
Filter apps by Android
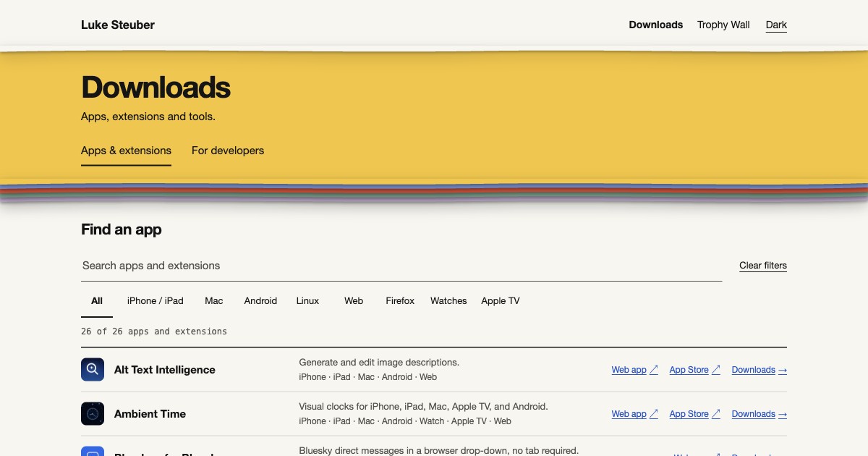[260, 300]
